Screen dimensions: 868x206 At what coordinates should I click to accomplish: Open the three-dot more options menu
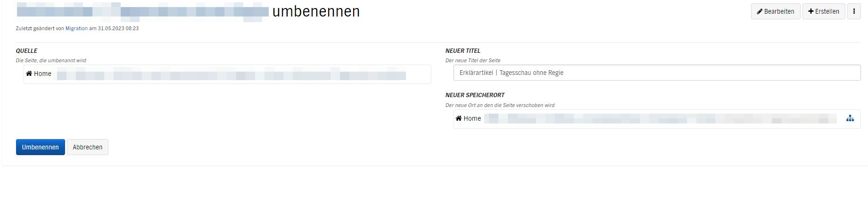click(x=854, y=11)
